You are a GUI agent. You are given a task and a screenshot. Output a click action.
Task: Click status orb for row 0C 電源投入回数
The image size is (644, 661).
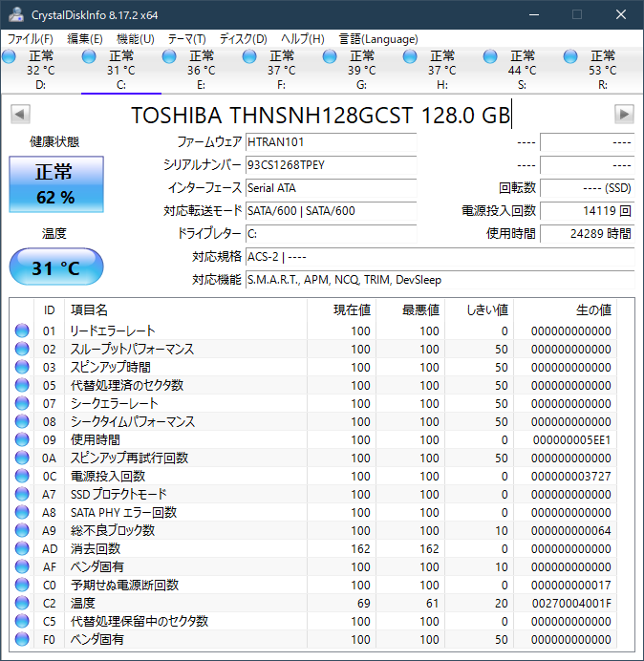pyautogui.click(x=22, y=476)
